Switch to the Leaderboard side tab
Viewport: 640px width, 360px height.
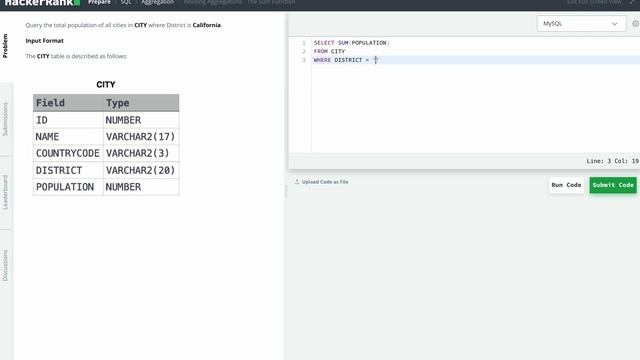(x=5, y=192)
